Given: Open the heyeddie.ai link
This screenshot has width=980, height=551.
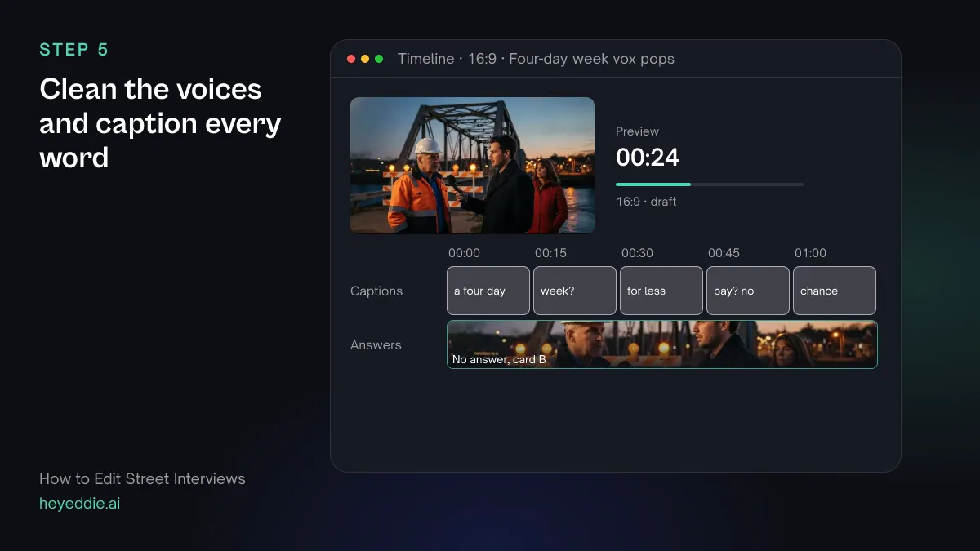Looking at the screenshot, I should pyautogui.click(x=80, y=504).
